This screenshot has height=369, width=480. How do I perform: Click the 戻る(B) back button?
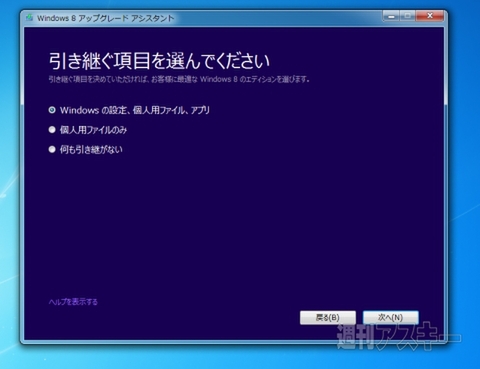(328, 318)
